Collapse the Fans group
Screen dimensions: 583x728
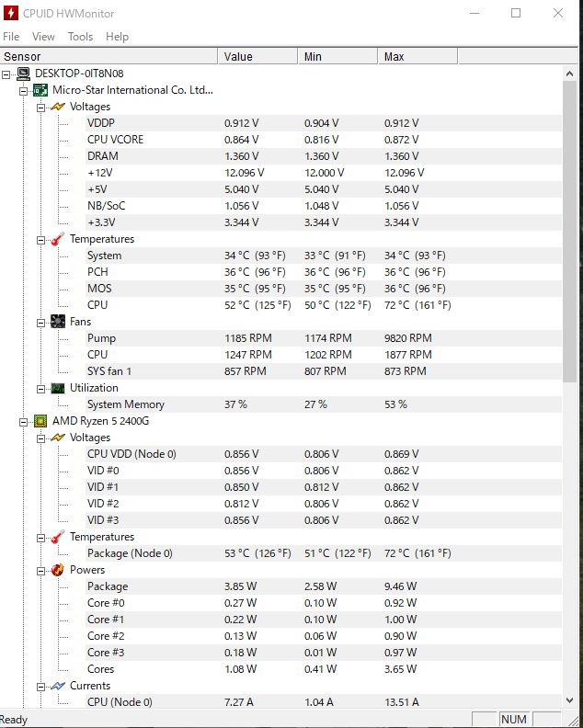tap(40, 323)
